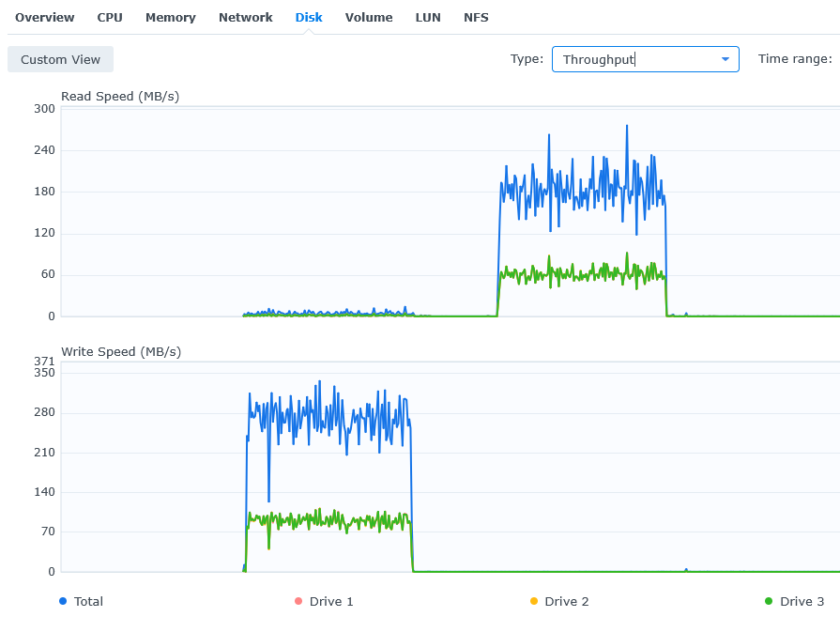Switch to the LUN tab
Viewport: 840px width, 632px height.
pos(428,17)
